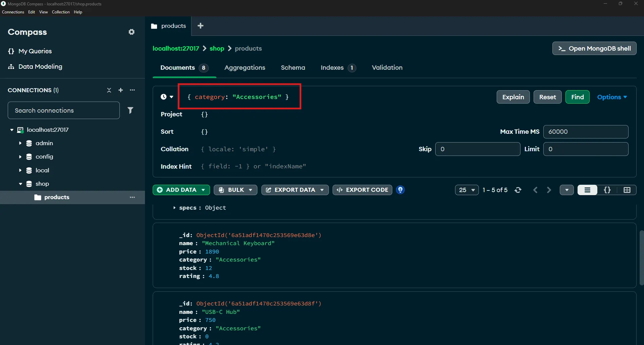Switch to JSON view of documents
This screenshot has width=644, height=345.
(x=607, y=190)
